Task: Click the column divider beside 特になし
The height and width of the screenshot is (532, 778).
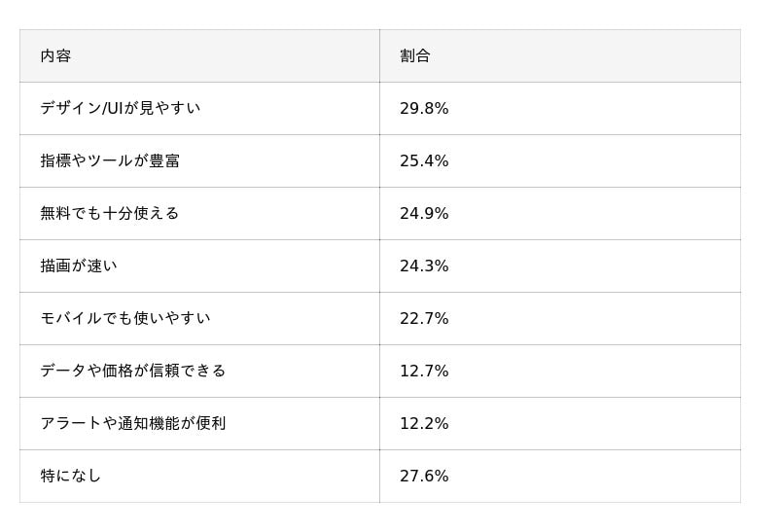Action: (379, 476)
